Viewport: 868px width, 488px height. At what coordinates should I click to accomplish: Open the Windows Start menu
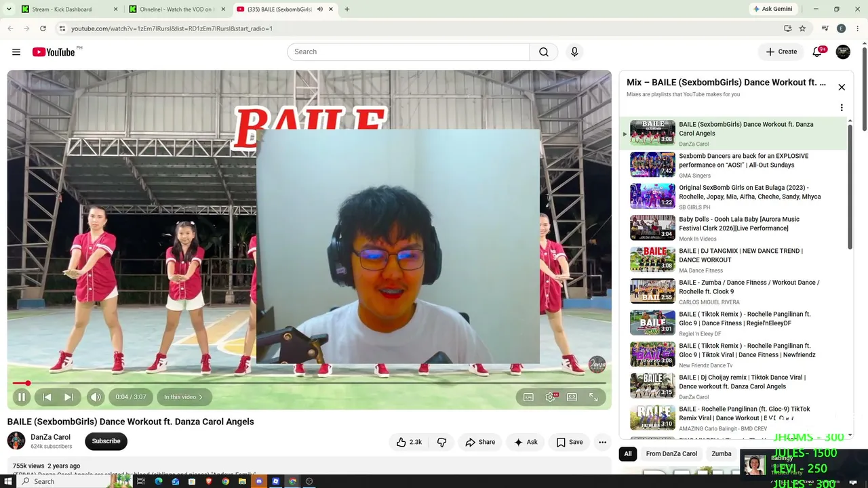[7, 481]
